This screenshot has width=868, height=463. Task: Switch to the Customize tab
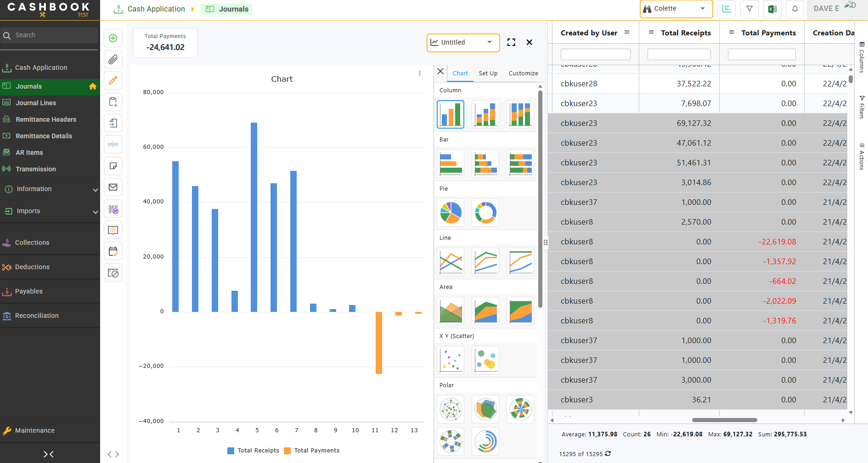[523, 73]
